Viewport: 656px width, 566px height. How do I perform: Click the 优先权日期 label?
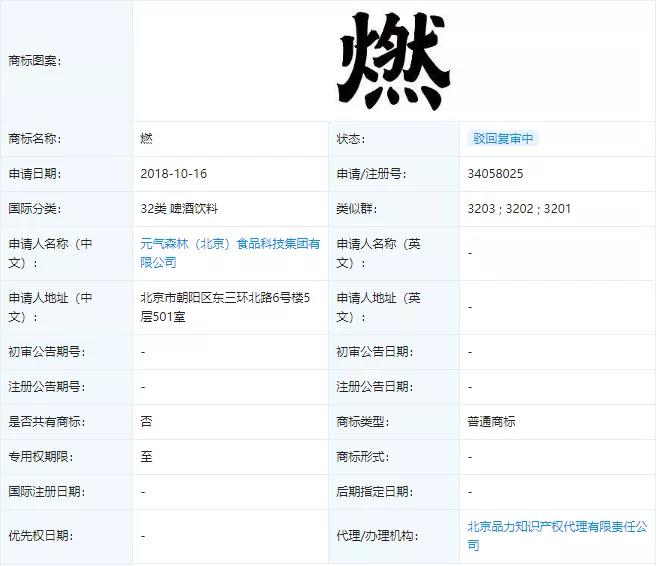coord(41,535)
